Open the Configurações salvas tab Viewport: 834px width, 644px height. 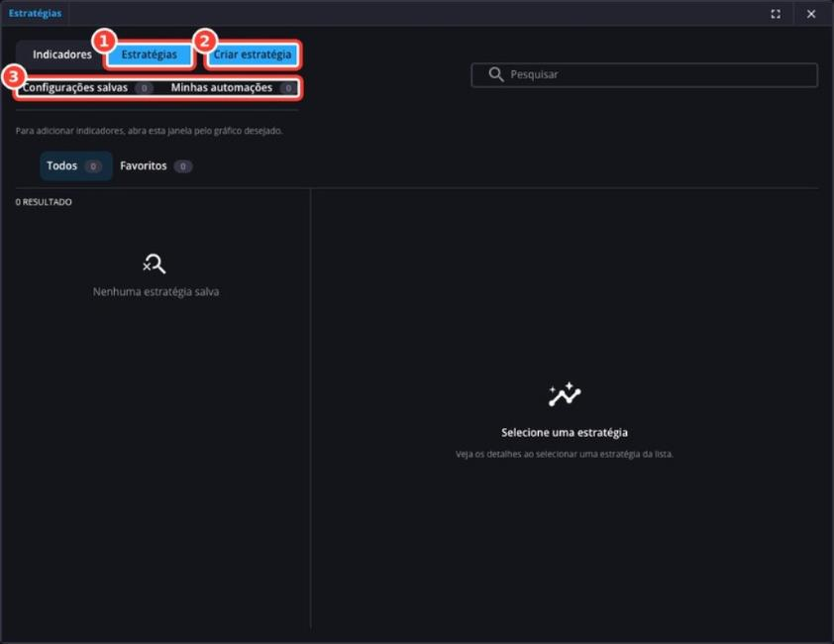87,88
